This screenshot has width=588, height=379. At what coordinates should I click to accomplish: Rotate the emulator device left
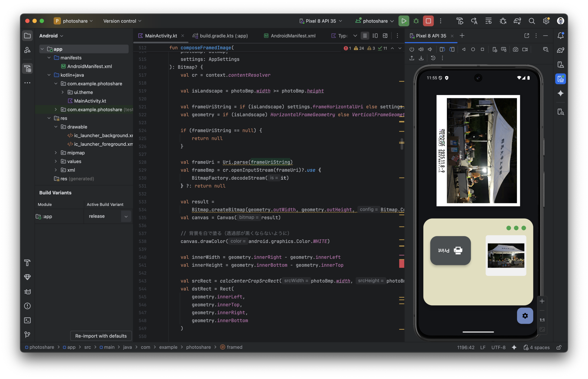click(x=442, y=50)
